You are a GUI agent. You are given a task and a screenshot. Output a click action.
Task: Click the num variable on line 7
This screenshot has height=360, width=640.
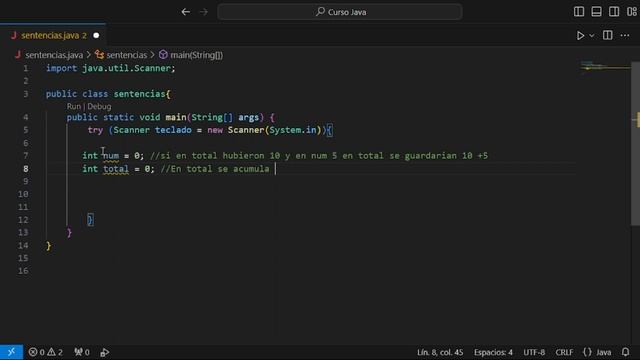tap(111, 156)
